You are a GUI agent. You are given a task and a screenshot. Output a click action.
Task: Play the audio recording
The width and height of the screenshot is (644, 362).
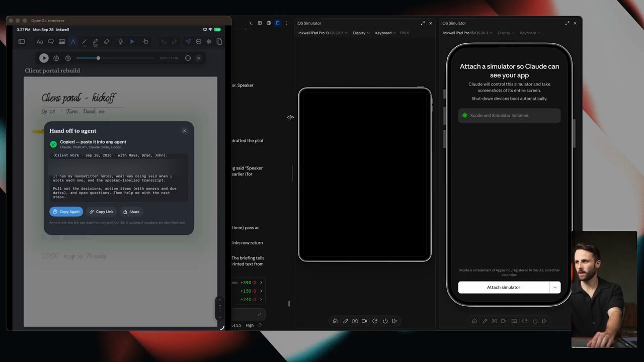pyautogui.click(x=44, y=58)
